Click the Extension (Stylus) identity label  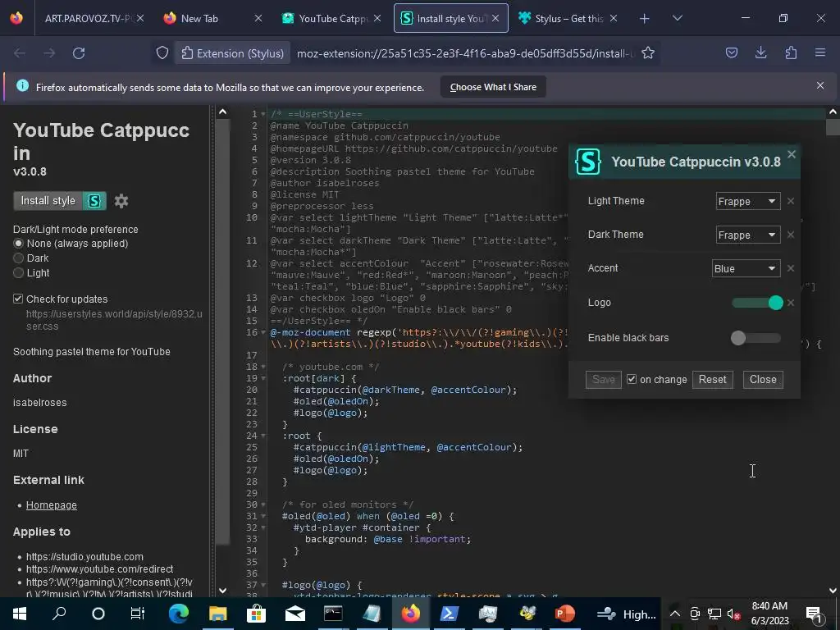tap(232, 53)
